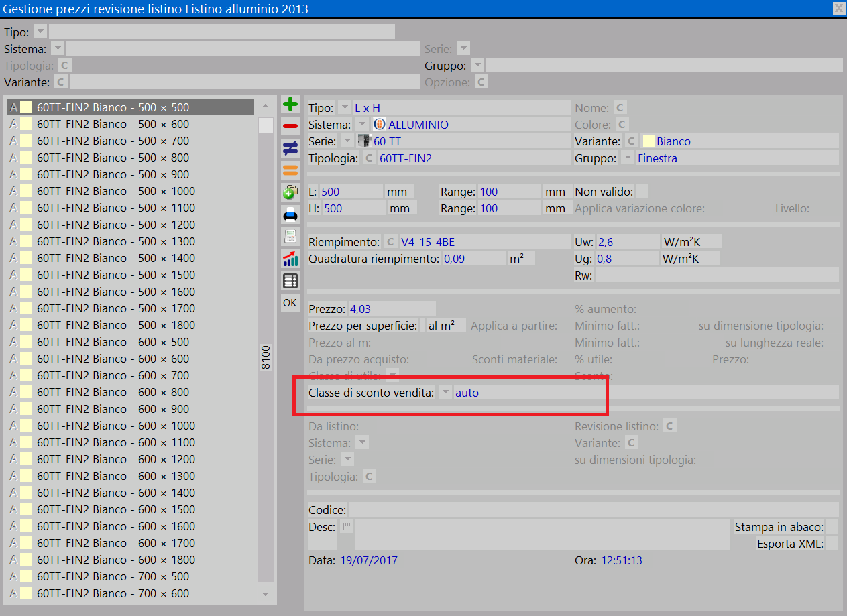Click the list scrollbar down arrow

(266, 594)
